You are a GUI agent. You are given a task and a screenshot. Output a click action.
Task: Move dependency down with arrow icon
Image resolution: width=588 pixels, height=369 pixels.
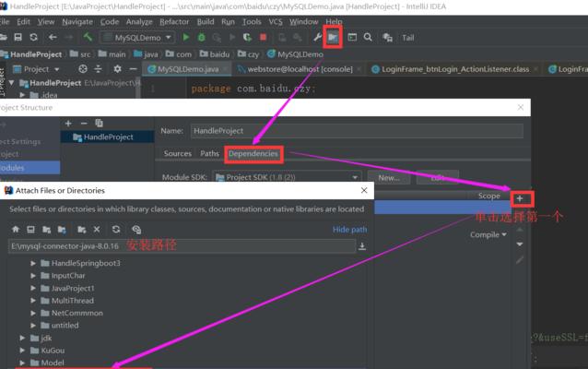coord(520,244)
